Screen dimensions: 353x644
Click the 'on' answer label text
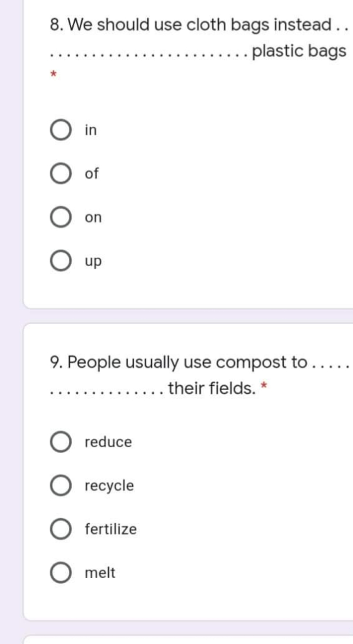click(93, 218)
